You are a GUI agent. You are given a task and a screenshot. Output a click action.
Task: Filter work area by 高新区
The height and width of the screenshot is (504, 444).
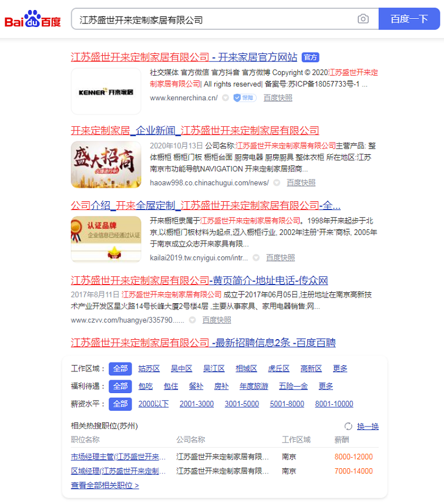click(311, 368)
